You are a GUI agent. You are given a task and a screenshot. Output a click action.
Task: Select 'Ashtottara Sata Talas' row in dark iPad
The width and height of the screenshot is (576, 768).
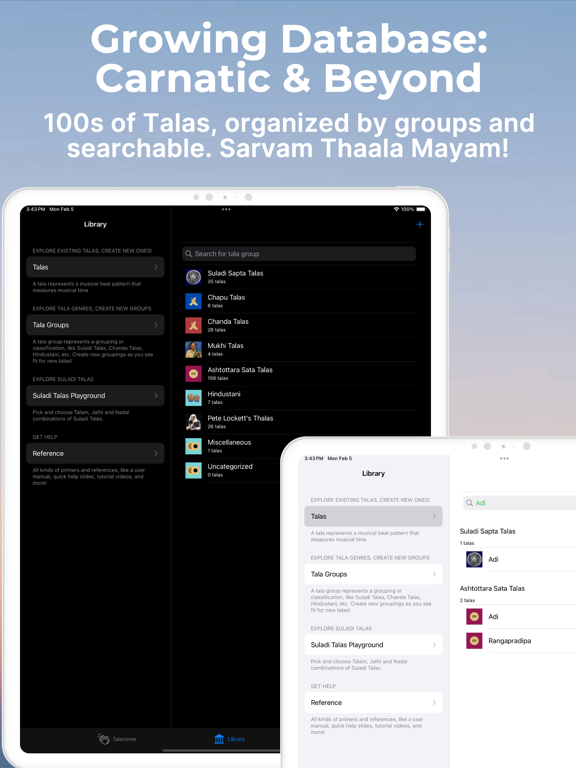point(240,370)
